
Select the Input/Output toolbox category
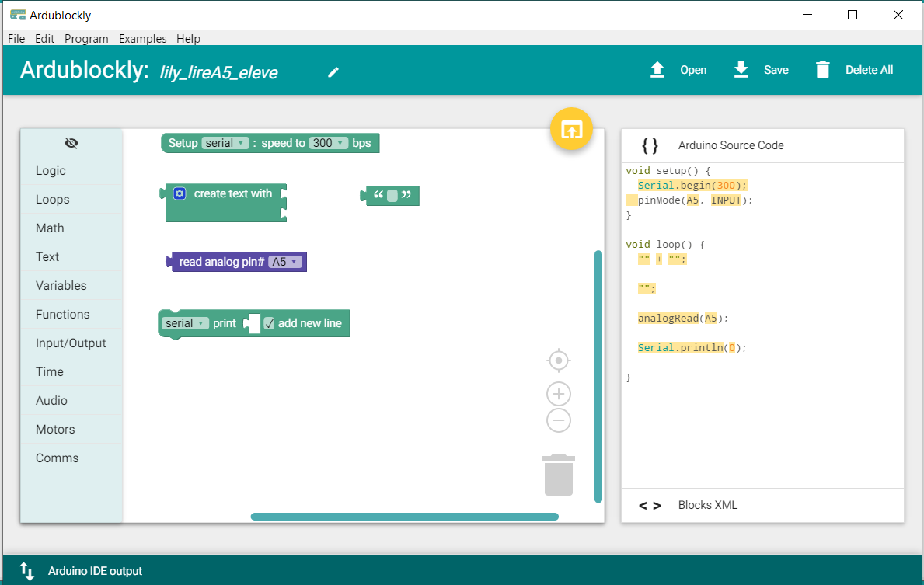pos(71,343)
